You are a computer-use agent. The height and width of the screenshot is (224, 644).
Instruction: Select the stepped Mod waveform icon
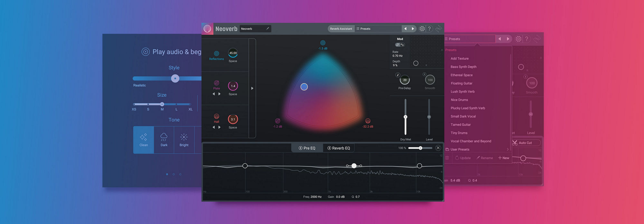coord(398,45)
